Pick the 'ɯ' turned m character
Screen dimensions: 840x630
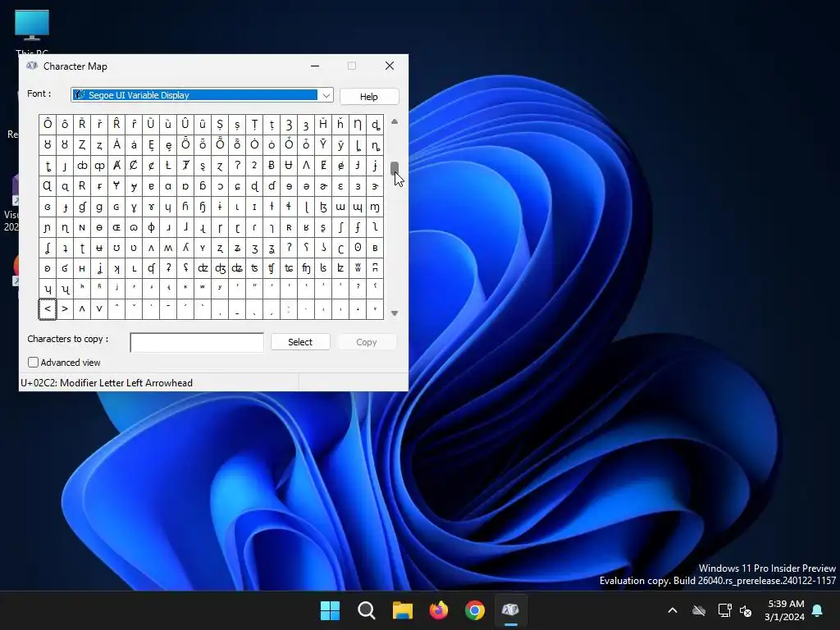click(x=340, y=207)
